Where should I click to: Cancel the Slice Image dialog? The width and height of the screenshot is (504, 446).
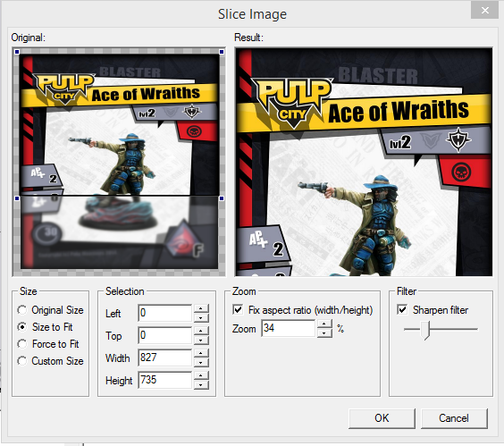tap(454, 418)
